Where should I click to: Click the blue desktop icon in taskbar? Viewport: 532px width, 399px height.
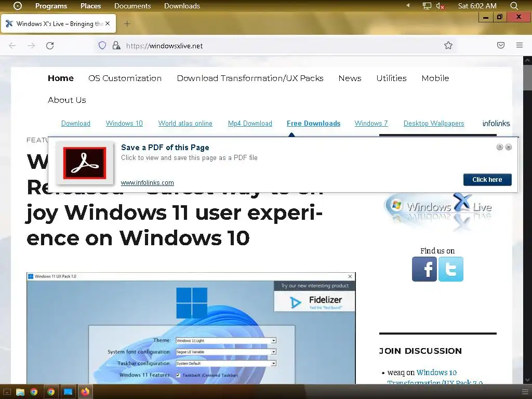[68, 392]
